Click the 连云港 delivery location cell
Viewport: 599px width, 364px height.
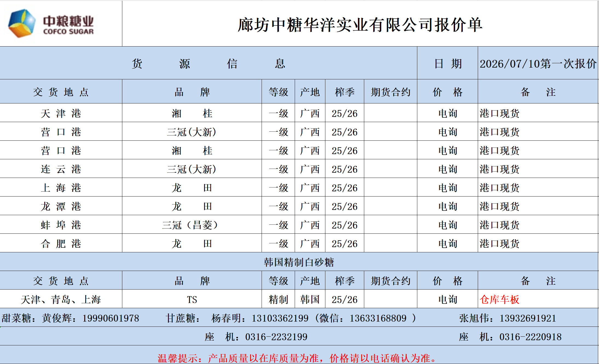point(61,169)
